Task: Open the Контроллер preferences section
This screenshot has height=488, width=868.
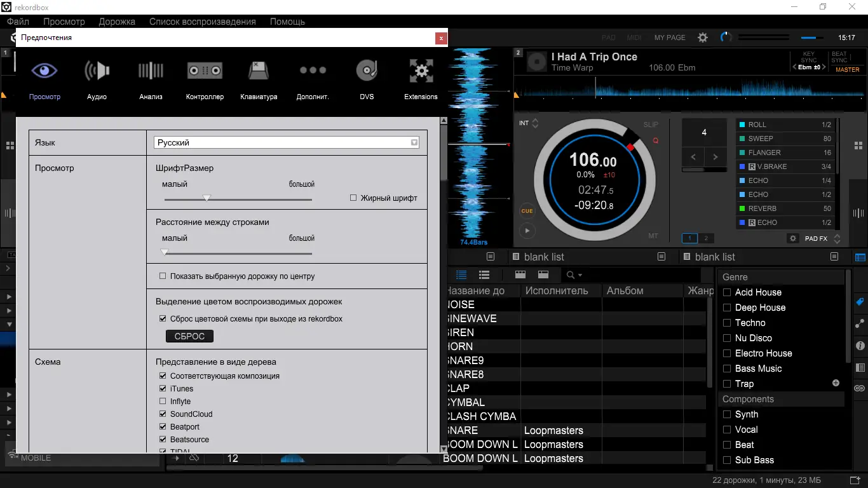Action: coord(205,79)
